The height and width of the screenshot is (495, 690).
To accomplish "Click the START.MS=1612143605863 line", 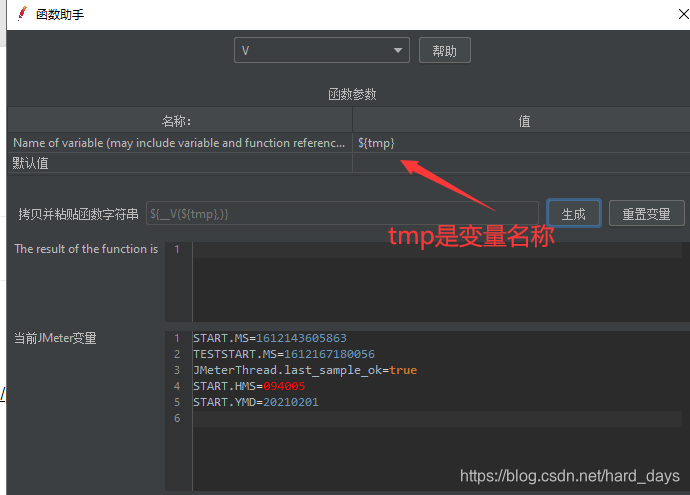I will [x=270, y=338].
